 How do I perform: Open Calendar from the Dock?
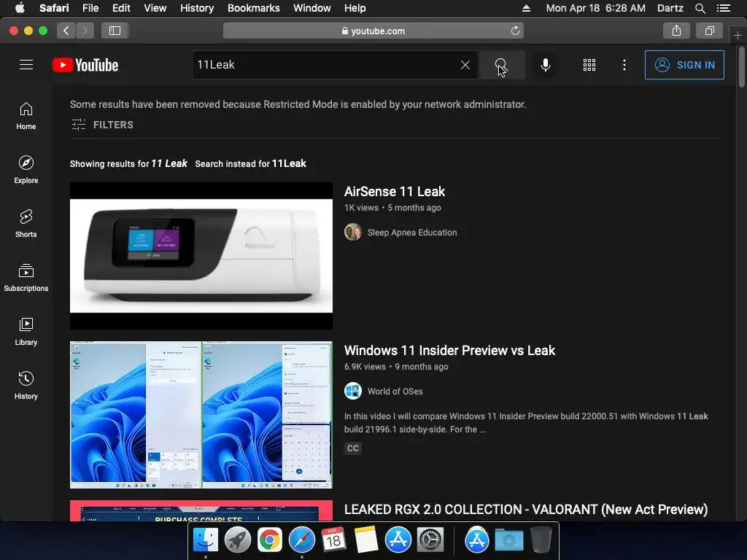pos(333,540)
